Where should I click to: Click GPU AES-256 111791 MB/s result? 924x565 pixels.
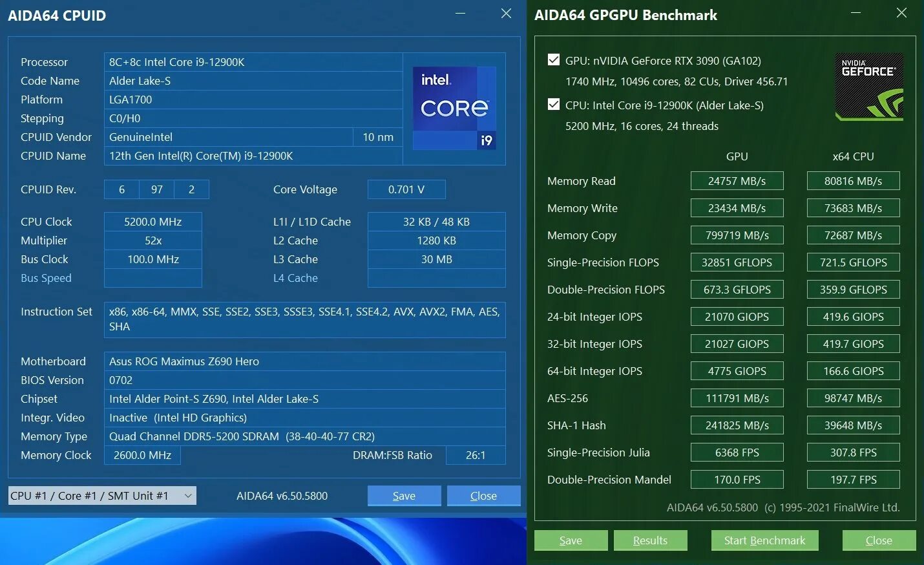pyautogui.click(x=737, y=398)
